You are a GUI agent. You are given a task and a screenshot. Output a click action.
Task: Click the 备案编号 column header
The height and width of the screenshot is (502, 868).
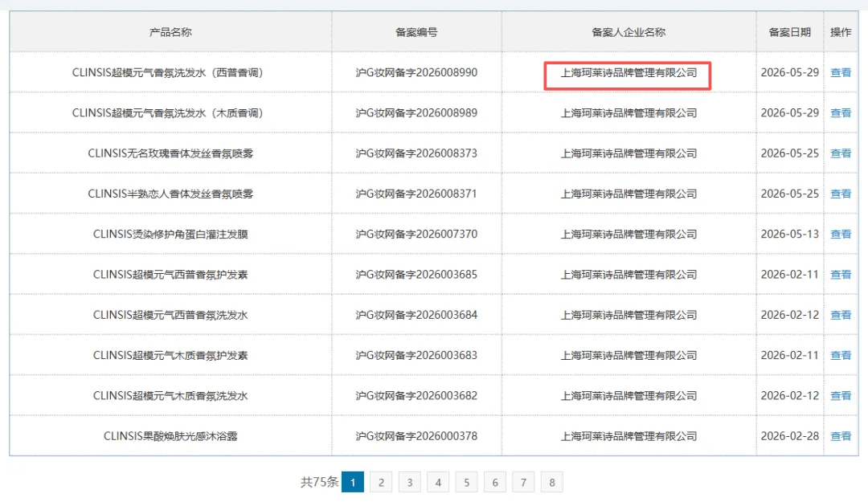tap(416, 32)
